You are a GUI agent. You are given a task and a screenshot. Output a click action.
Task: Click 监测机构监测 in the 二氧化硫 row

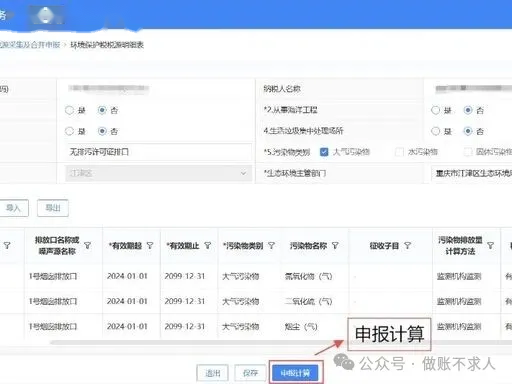click(459, 302)
